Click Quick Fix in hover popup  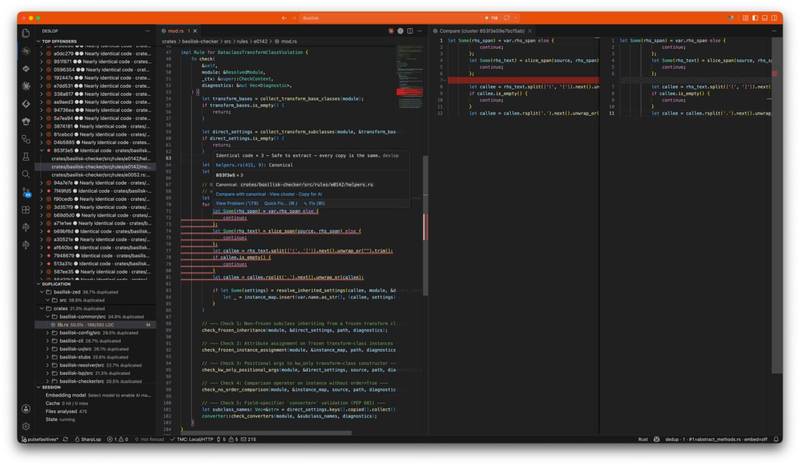280,203
